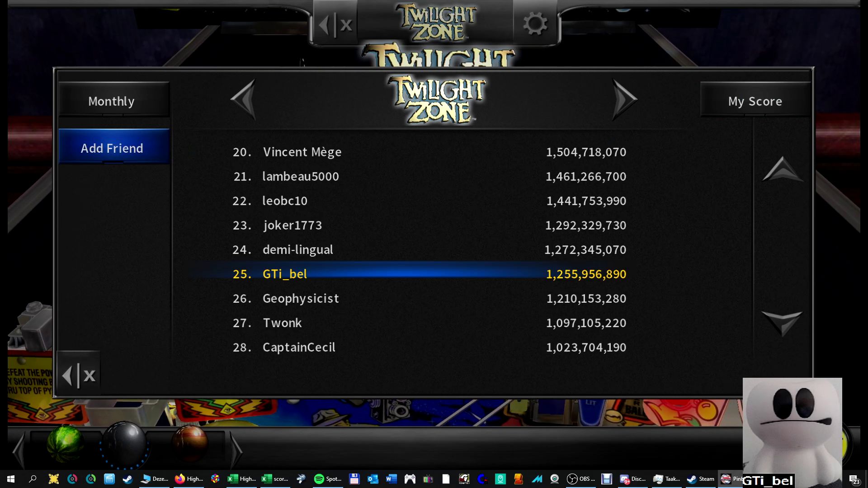868x488 pixels.
Task: Close the leaderboard with the bottom-left back icon
Action: tap(79, 375)
